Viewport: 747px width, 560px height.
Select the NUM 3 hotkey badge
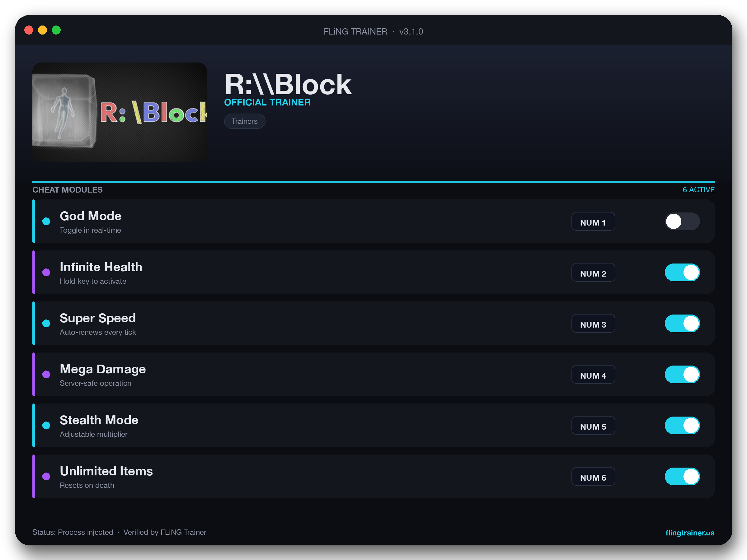tap(593, 323)
